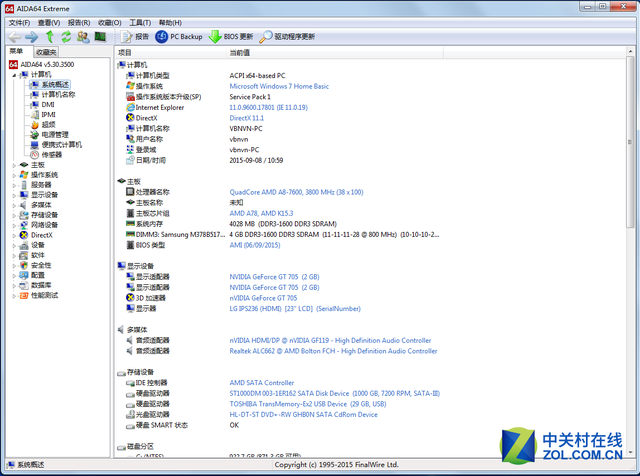Switch to the 收藏夹 tab
This screenshot has width=640, height=476.
click(46, 52)
